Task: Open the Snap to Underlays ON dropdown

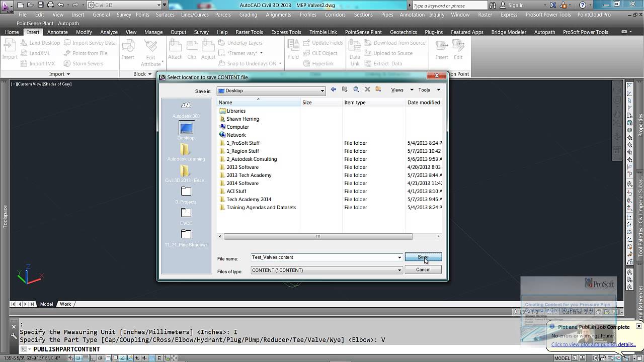Action: (x=251, y=64)
